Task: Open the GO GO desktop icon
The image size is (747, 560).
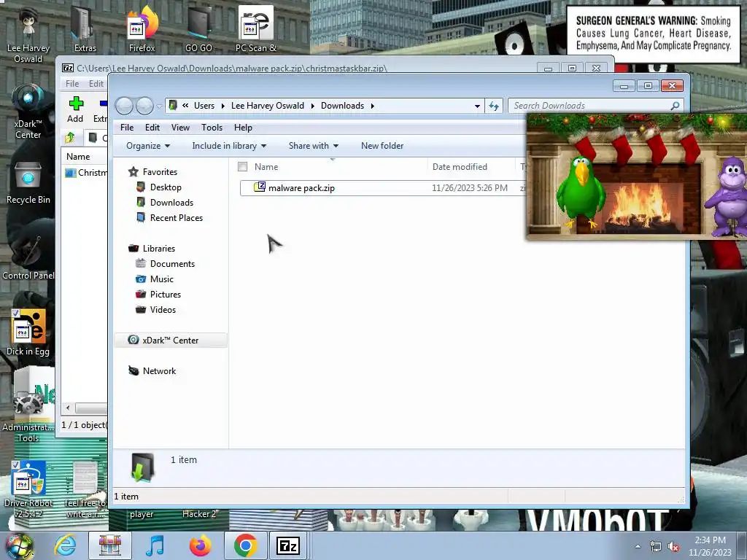Action: coord(198,28)
